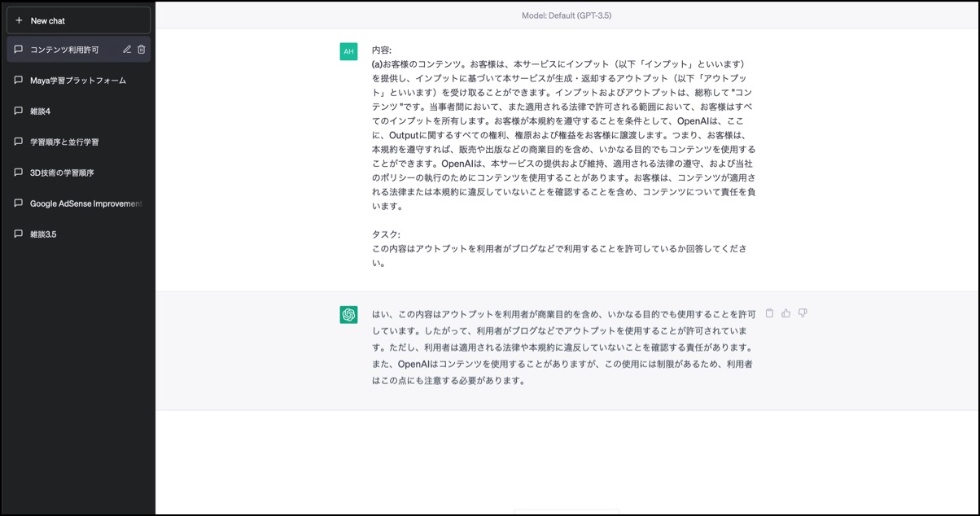Open the Maya学習プラットフォーム conversation
The image size is (980, 516).
(78, 81)
